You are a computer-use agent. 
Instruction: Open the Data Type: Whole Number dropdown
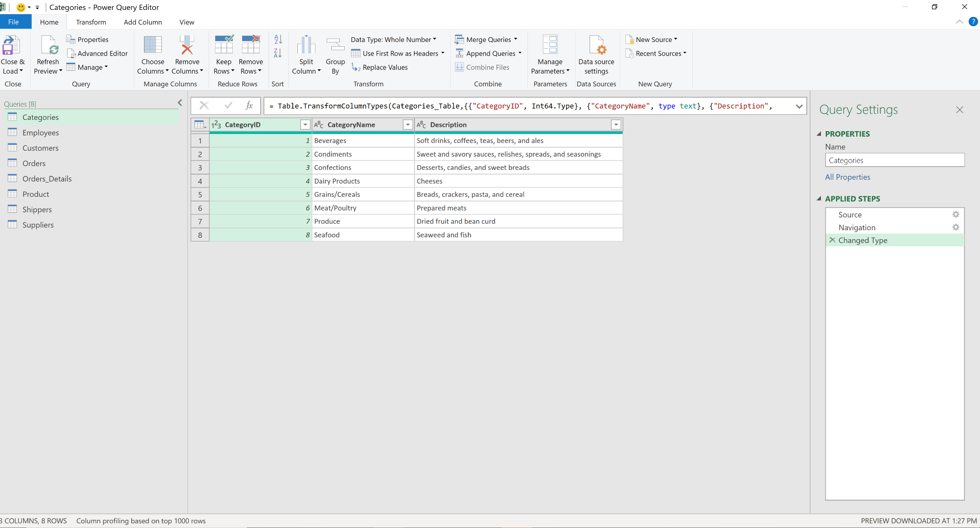point(393,40)
